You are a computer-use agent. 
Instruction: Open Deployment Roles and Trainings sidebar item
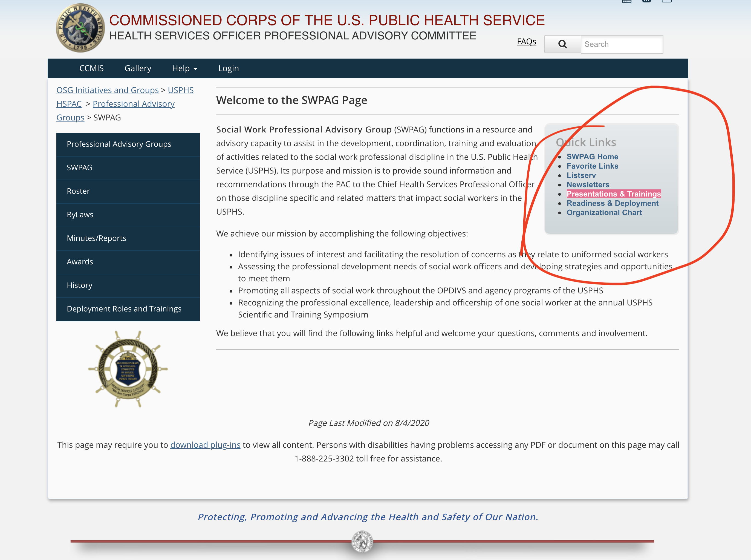tap(128, 309)
